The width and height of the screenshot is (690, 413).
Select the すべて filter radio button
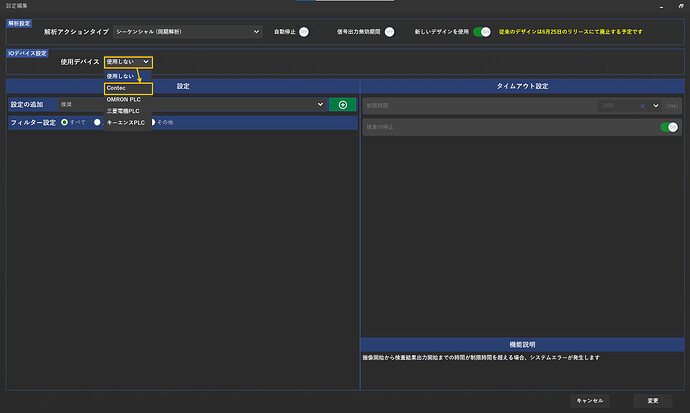pyautogui.click(x=64, y=122)
